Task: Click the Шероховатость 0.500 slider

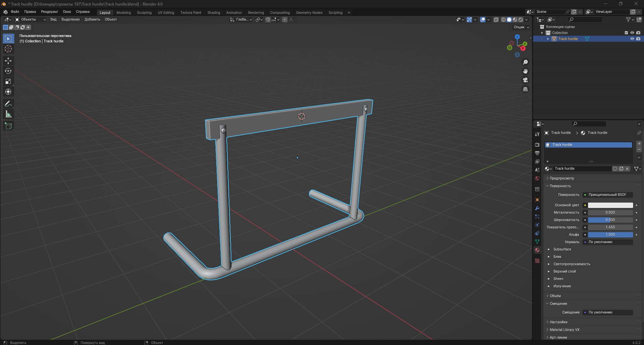Action: click(x=610, y=220)
